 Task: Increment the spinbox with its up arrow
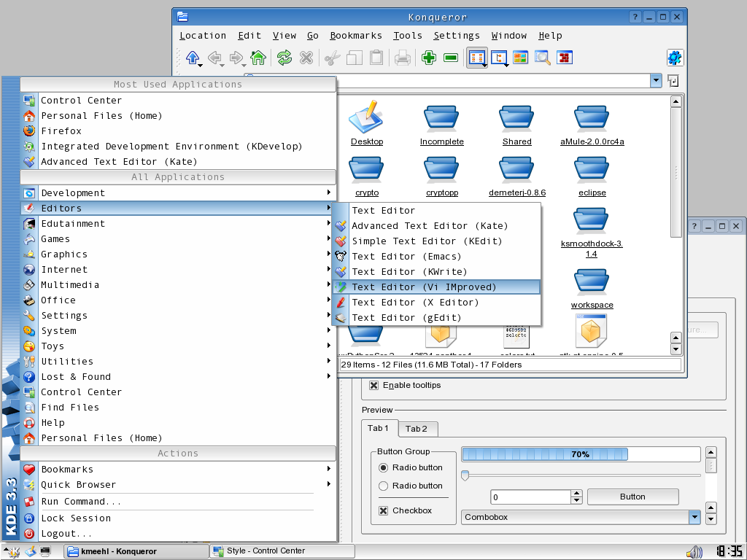coord(576,494)
